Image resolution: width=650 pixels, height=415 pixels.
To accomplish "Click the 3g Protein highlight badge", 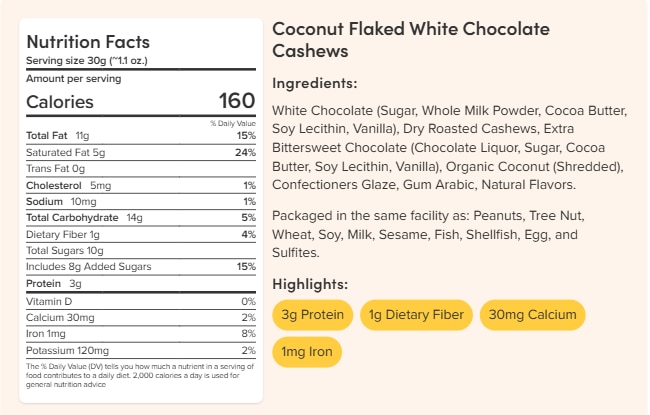I will tap(313, 315).
